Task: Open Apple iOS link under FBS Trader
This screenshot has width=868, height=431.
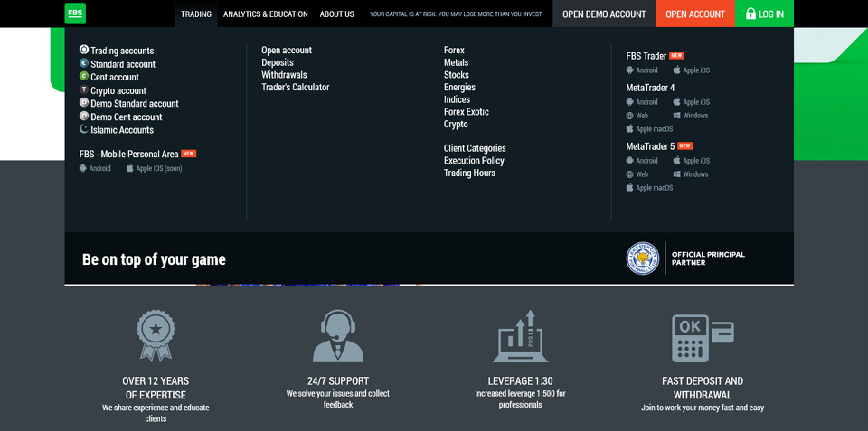Action: click(692, 70)
